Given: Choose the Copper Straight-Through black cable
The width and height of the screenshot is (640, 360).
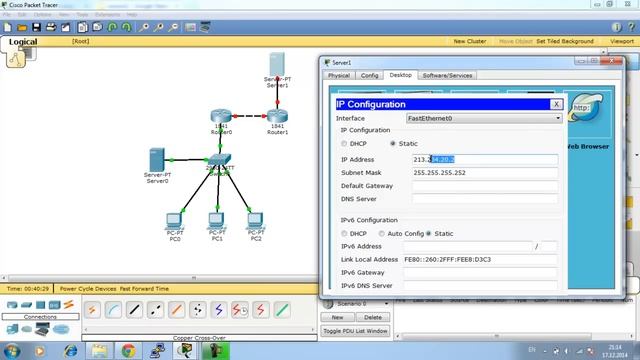Looking at the screenshot, I should [x=134, y=310].
